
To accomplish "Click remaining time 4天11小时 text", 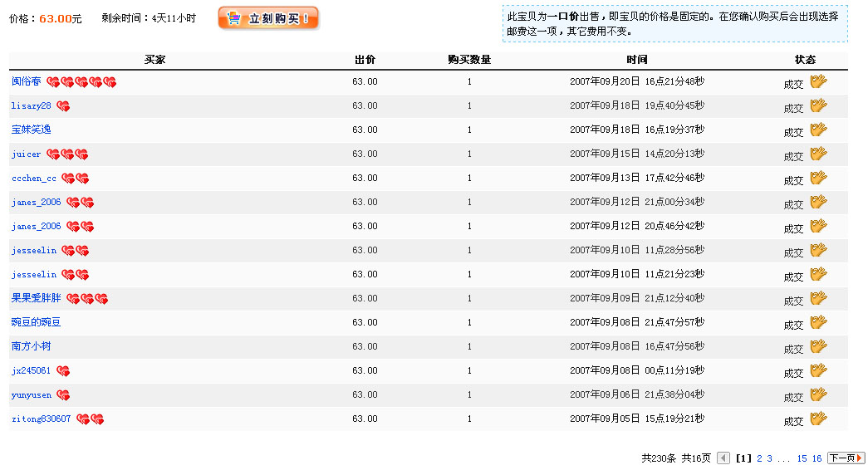I will pyautogui.click(x=174, y=18).
